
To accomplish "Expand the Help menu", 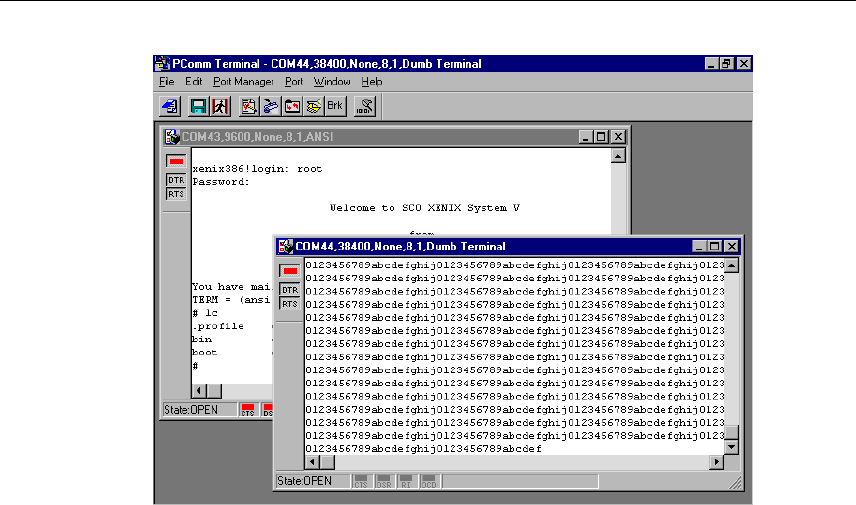I will 372,81.
